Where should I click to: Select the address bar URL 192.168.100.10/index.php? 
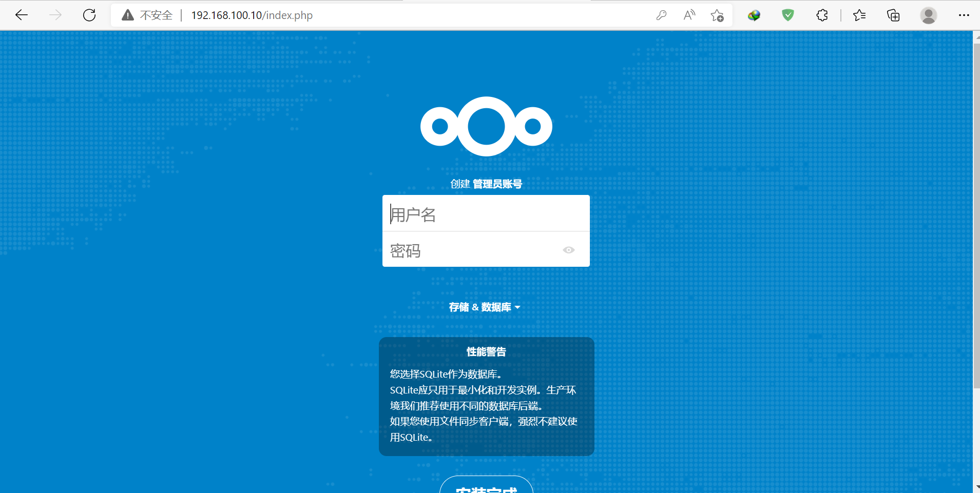point(252,15)
